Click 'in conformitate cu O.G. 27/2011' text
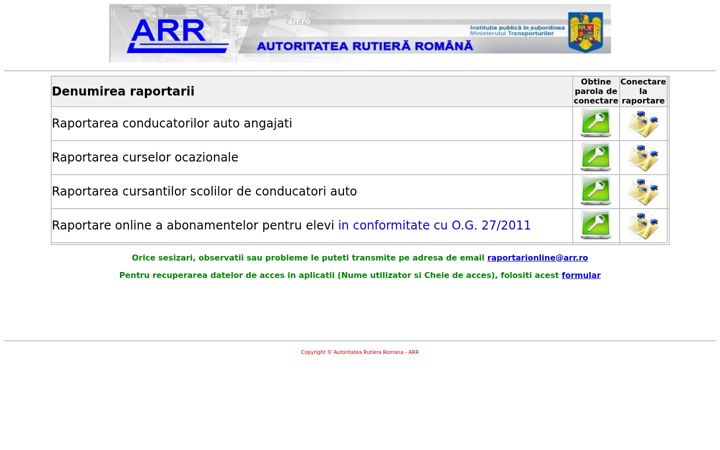This screenshot has height=450, width=720. pyautogui.click(x=434, y=225)
